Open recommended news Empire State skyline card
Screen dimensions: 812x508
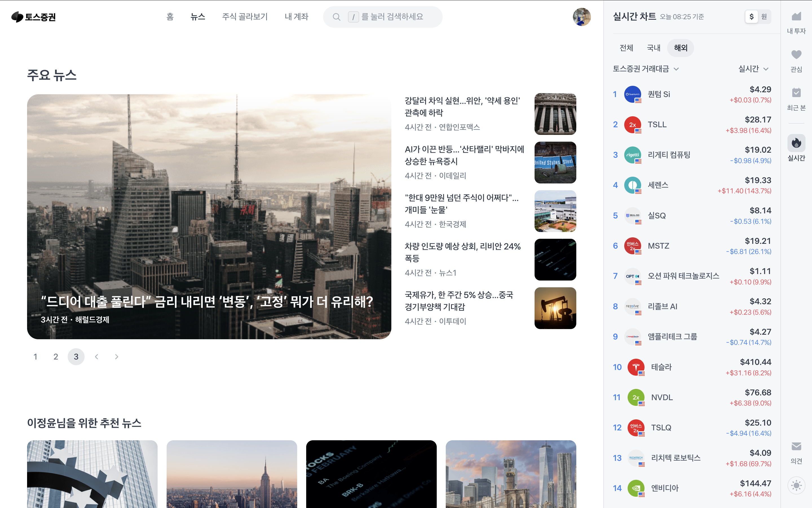232,474
